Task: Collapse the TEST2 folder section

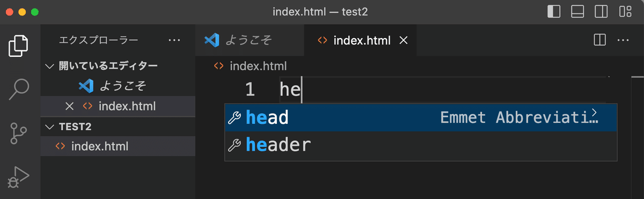Action: pyautogui.click(x=50, y=127)
